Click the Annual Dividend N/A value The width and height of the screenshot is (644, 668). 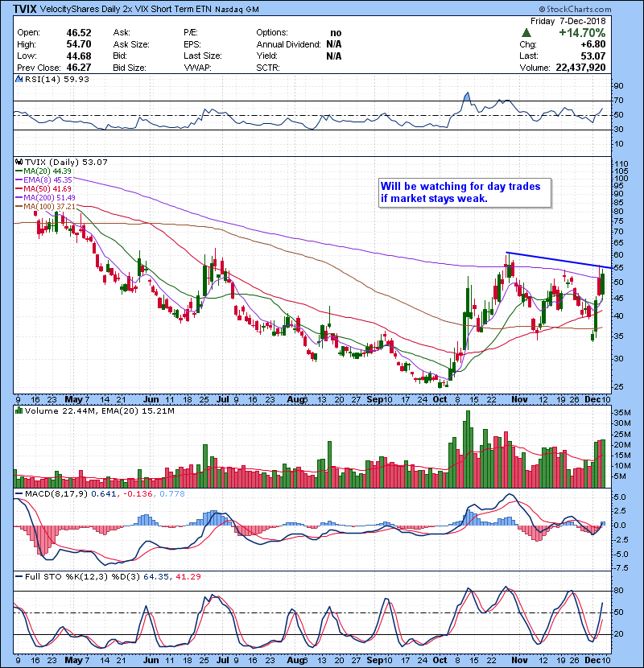click(x=334, y=44)
